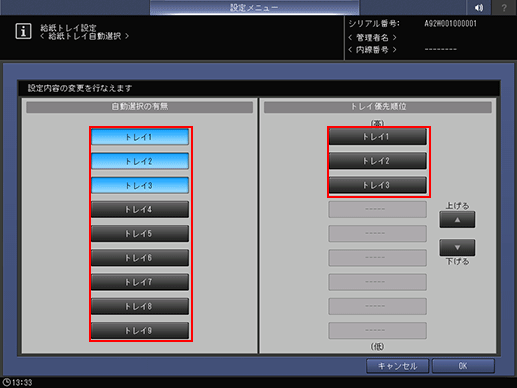Click the 管理者名 label

372,37
